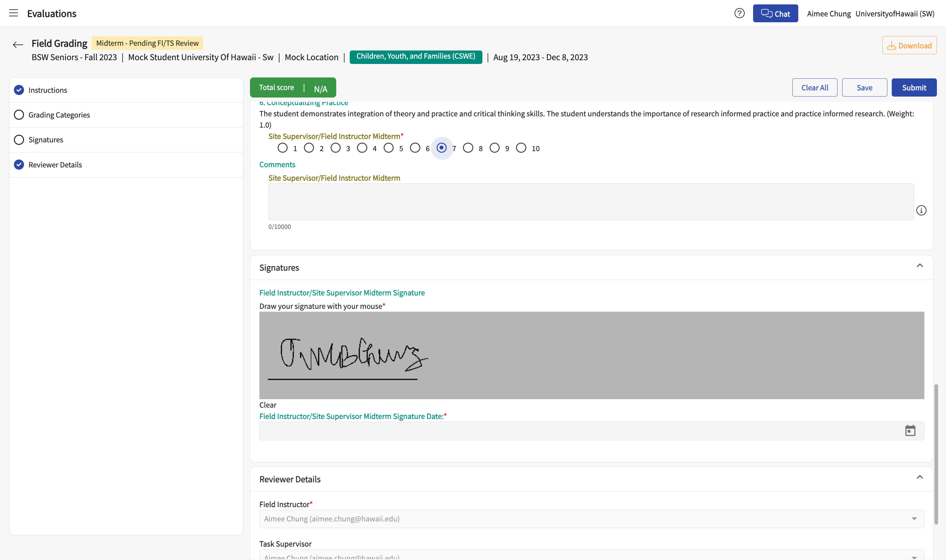Open the hamburger navigation menu
Viewport: 946px width, 560px height.
(13, 13)
